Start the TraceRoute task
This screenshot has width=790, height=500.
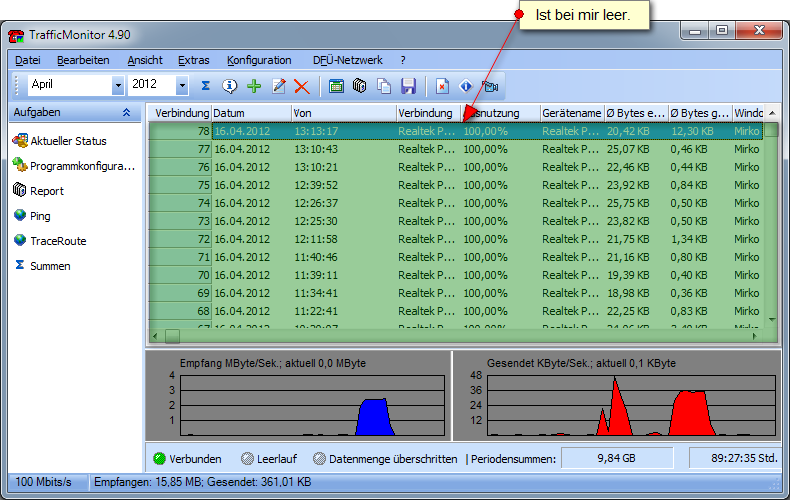(50, 241)
